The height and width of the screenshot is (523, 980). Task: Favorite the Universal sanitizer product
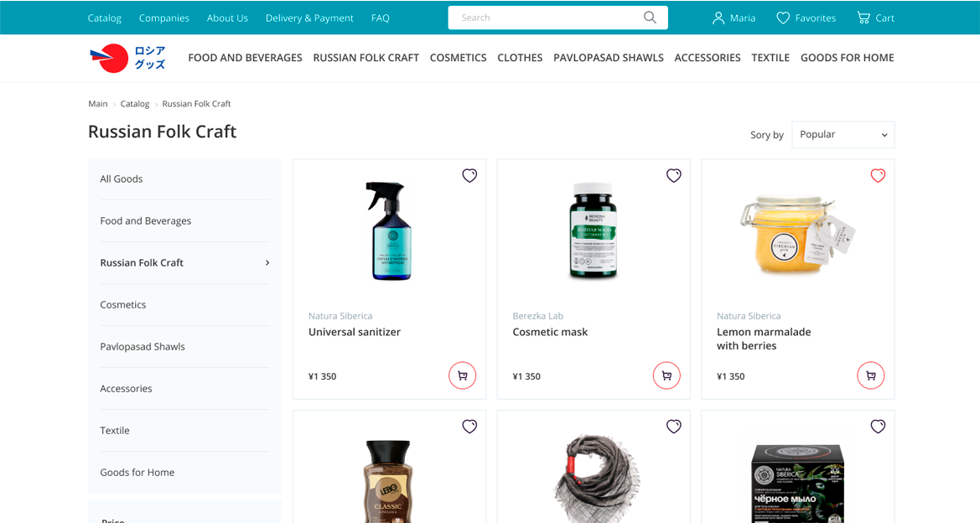pos(469,175)
